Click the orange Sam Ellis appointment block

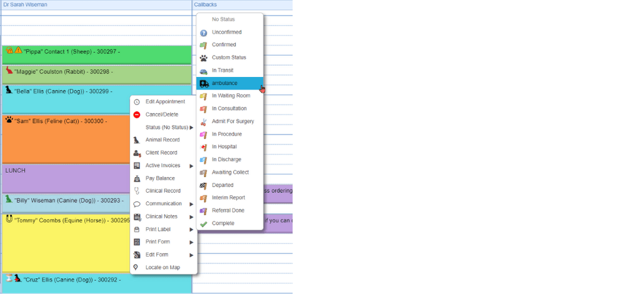(x=63, y=141)
